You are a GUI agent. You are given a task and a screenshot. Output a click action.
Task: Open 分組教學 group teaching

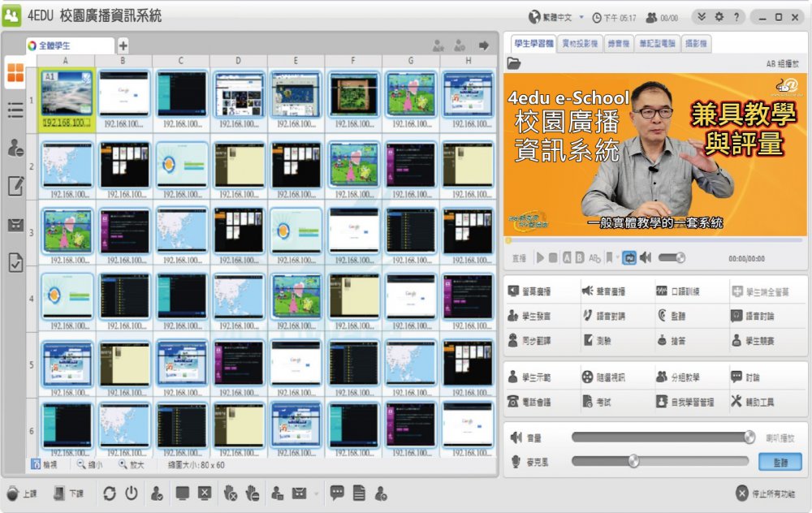click(685, 377)
